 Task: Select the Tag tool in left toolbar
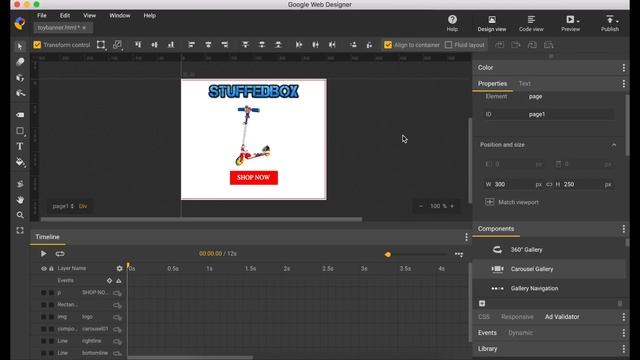click(20, 115)
